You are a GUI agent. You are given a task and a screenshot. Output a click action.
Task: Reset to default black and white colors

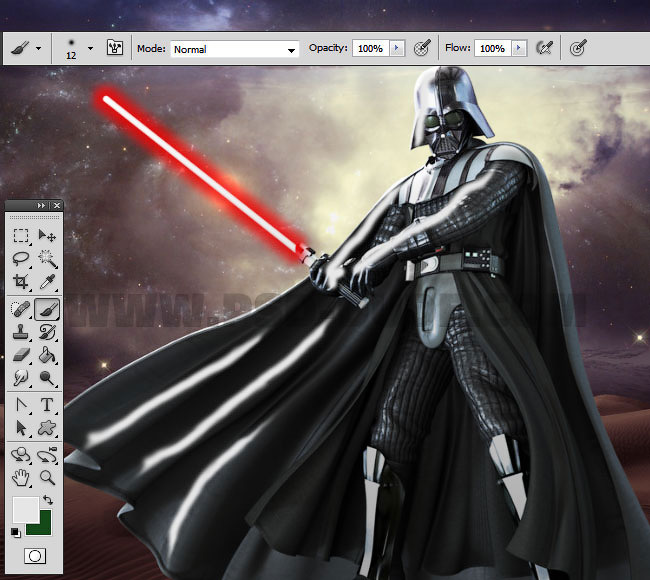15,532
